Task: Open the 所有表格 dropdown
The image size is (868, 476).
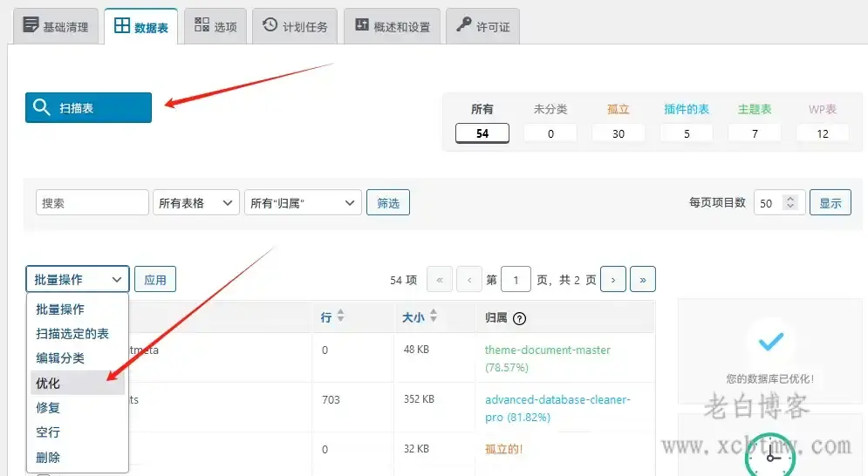Action: [196, 202]
